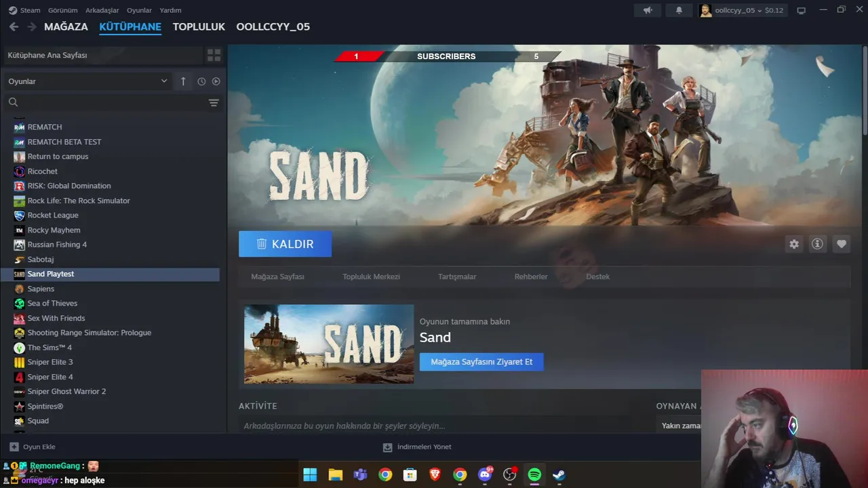Toggle the ready-to-play filter icon
The image size is (868, 488).
(x=216, y=81)
